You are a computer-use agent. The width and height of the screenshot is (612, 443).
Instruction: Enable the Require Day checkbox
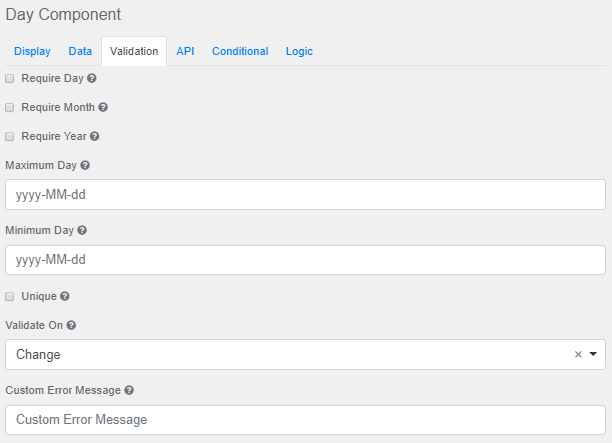10,78
